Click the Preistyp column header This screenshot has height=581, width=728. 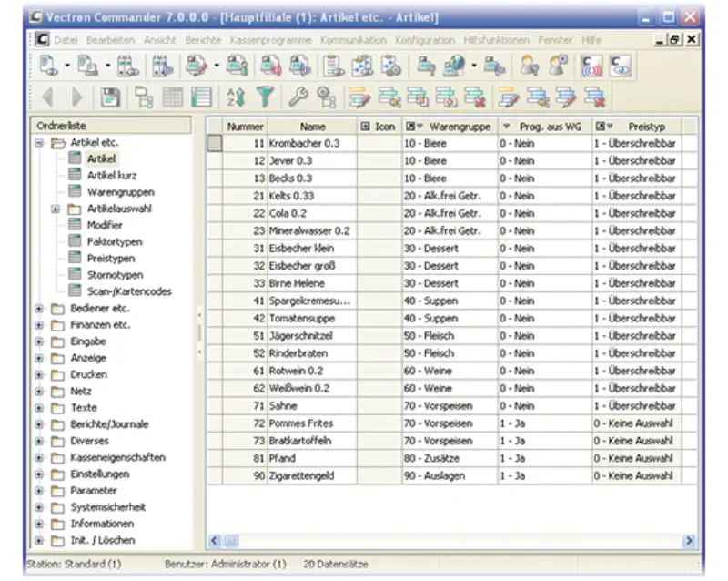tap(638, 127)
